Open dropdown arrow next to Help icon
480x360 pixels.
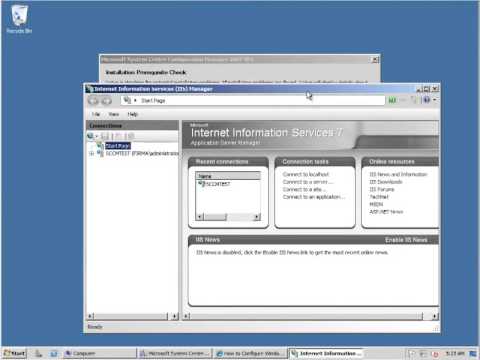click(434, 100)
